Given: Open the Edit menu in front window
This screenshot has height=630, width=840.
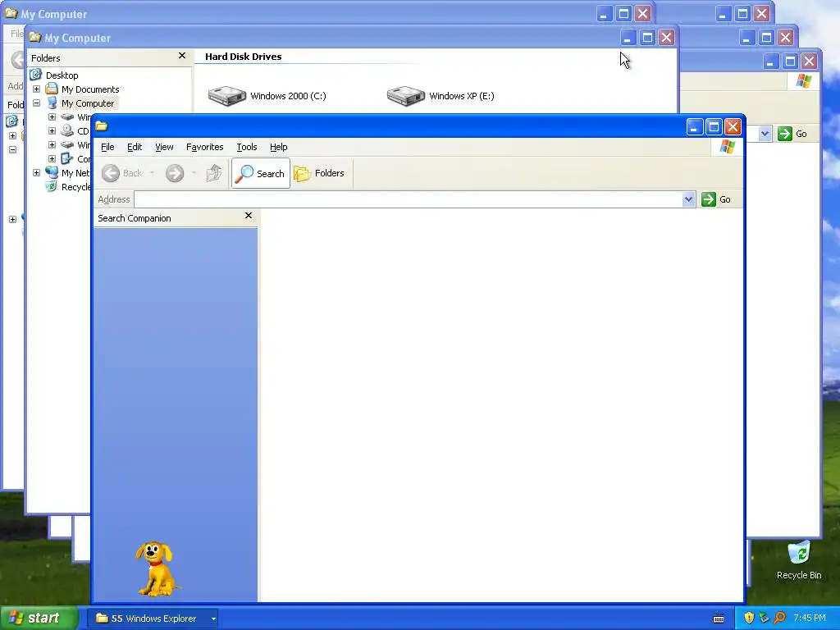Looking at the screenshot, I should [x=134, y=147].
